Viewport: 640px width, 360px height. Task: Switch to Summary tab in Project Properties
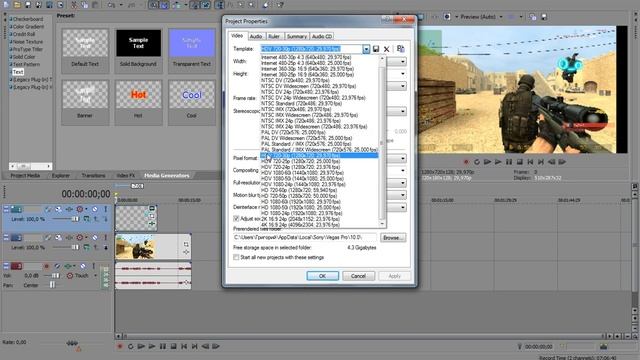click(x=297, y=36)
